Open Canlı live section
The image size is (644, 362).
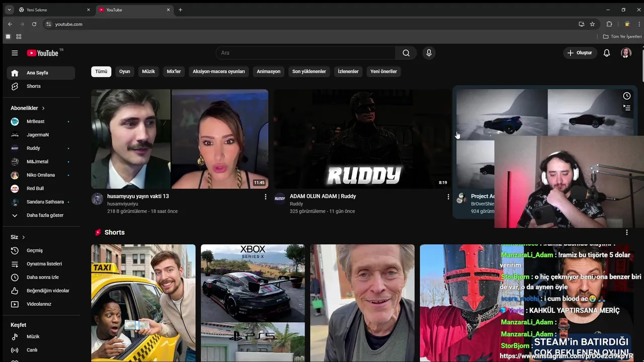click(x=41, y=350)
